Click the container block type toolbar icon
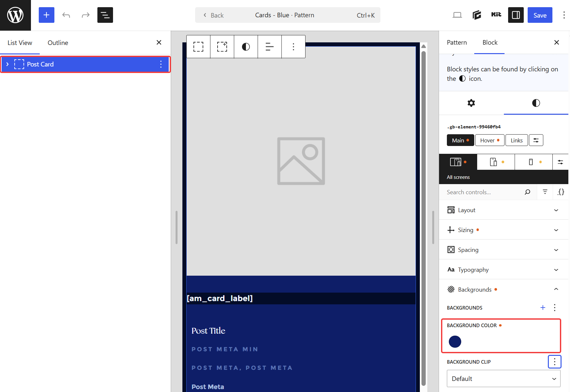 pyautogui.click(x=198, y=47)
